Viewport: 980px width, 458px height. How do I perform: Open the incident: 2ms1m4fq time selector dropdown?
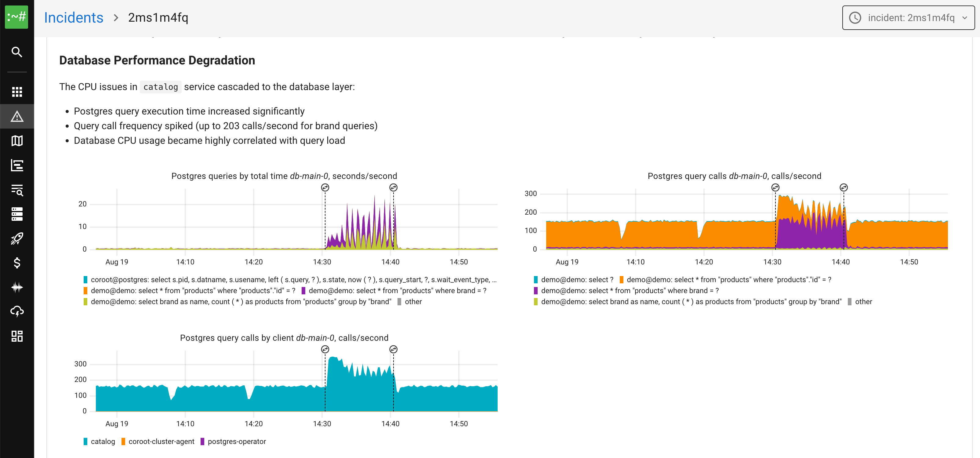point(908,17)
